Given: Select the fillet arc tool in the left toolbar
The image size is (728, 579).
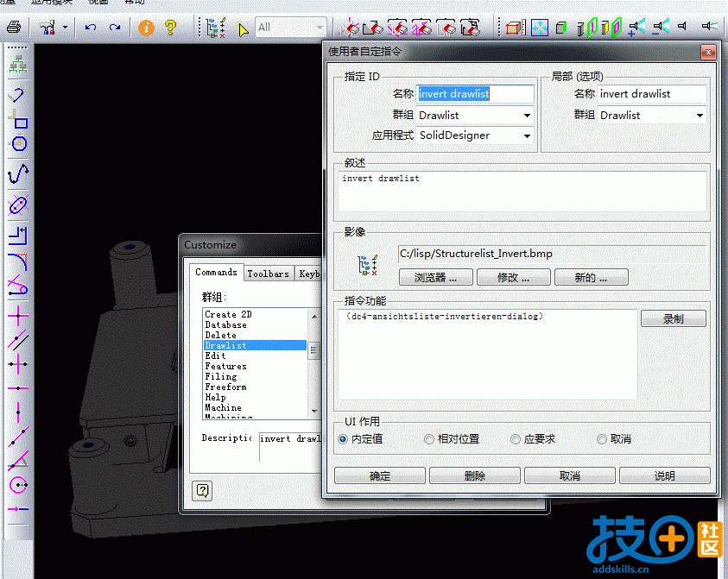Looking at the screenshot, I should [x=18, y=262].
